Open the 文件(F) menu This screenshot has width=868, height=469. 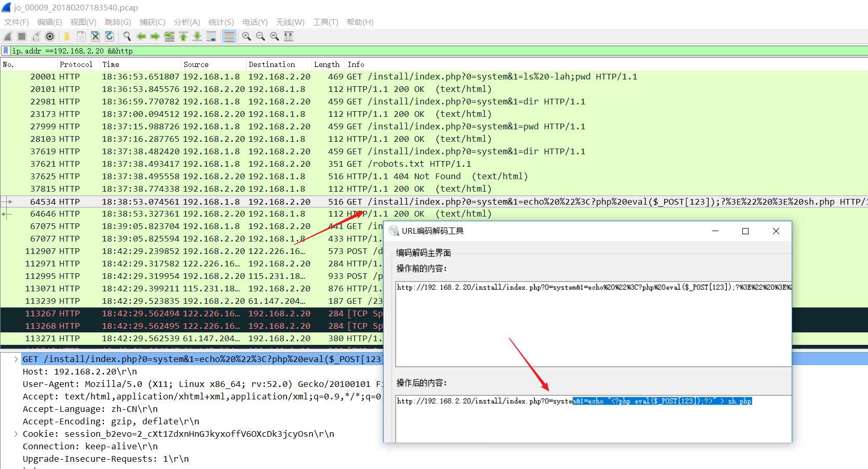point(17,22)
